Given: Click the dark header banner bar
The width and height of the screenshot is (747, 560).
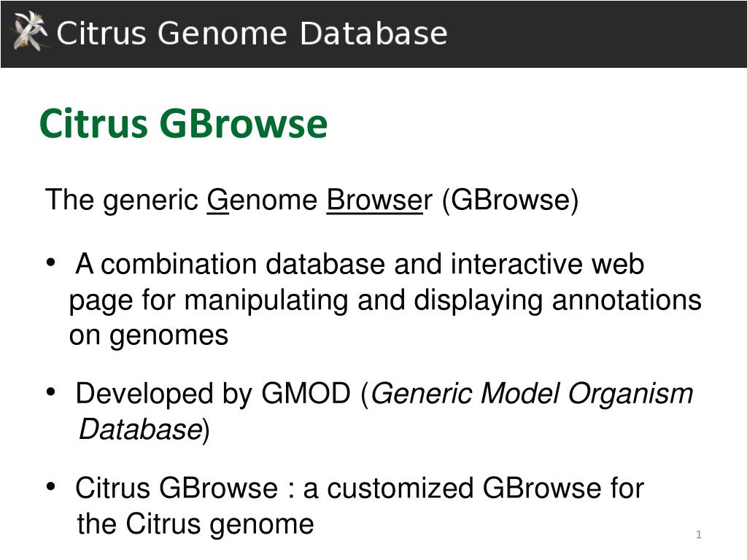Looking at the screenshot, I should pos(373,34).
